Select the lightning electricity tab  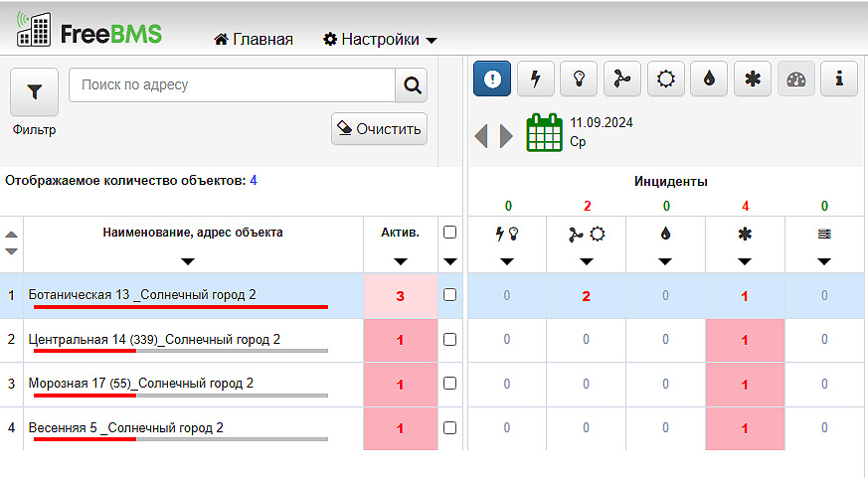coord(535,79)
